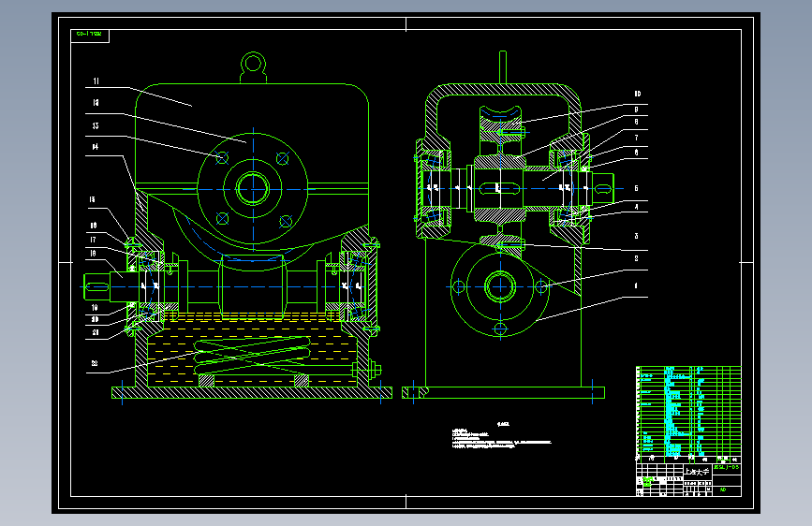Click part callout number 12
This screenshot has width=812, height=526.
tap(96, 103)
